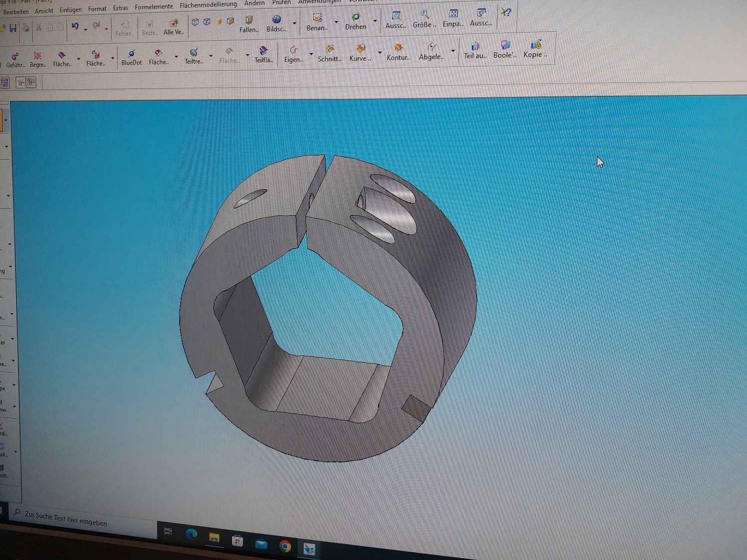The height and width of the screenshot is (560, 747).
Task: Select the Teiltrennung tool
Action: (x=193, y=53)
